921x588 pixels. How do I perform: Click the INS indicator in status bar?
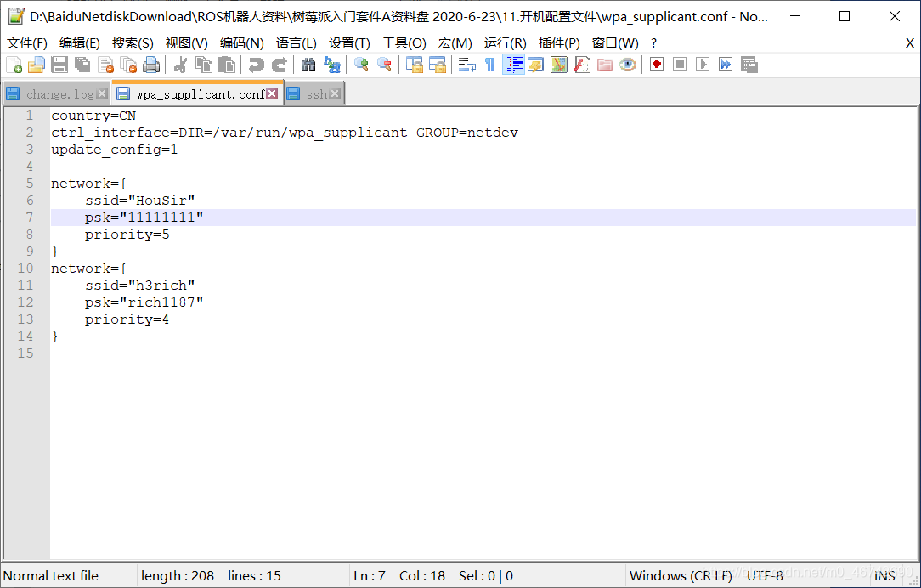pos(884,575)
